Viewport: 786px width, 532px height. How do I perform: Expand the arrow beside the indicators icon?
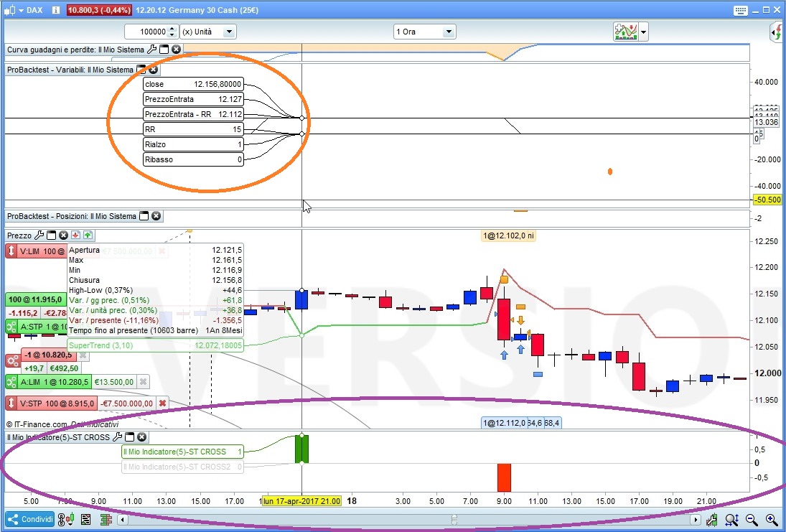644,32
